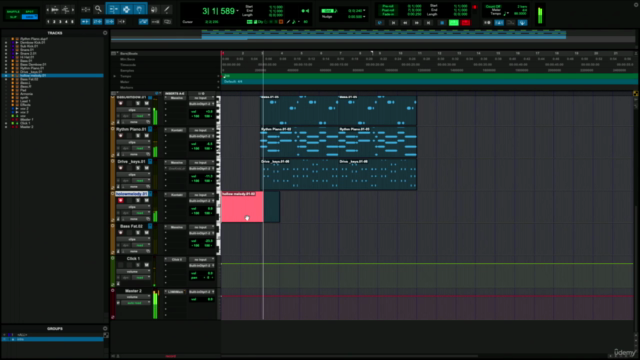The image size is (640, 360).
Task: Open the Tracks list popup menu
Action: click(x=105, y=33)
